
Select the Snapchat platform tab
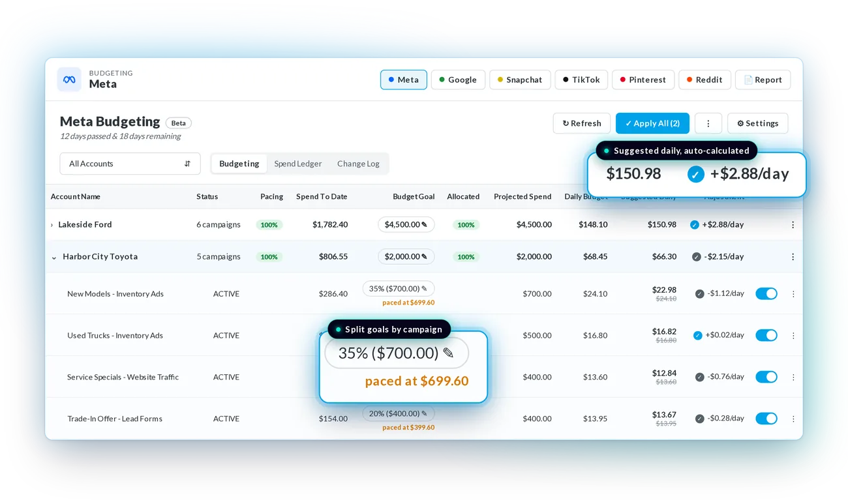520,80
